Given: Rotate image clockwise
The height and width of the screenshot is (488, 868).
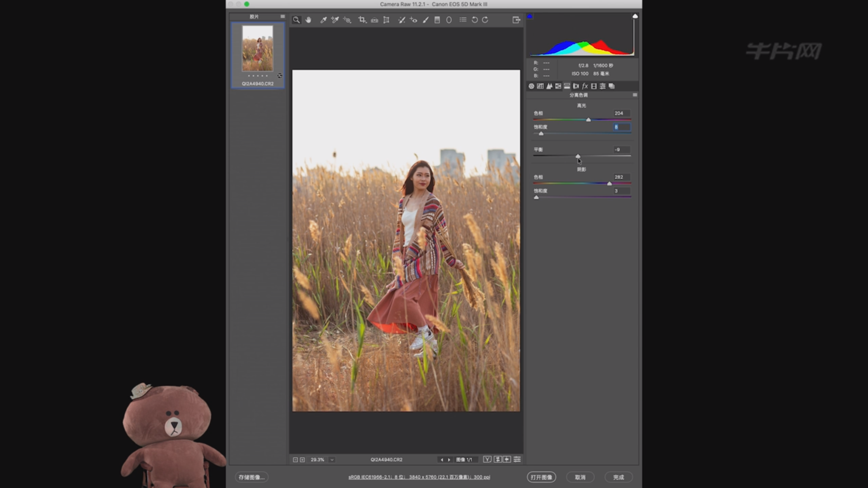Looking at the screenshot, I should 485,20.
